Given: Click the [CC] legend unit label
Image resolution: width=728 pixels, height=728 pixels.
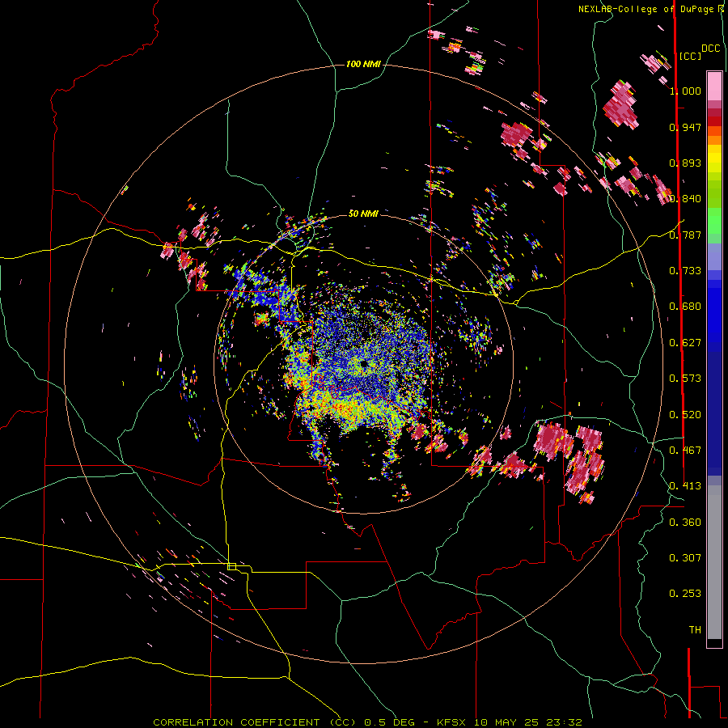Looking at the screenshot, I should pos(690,56).
